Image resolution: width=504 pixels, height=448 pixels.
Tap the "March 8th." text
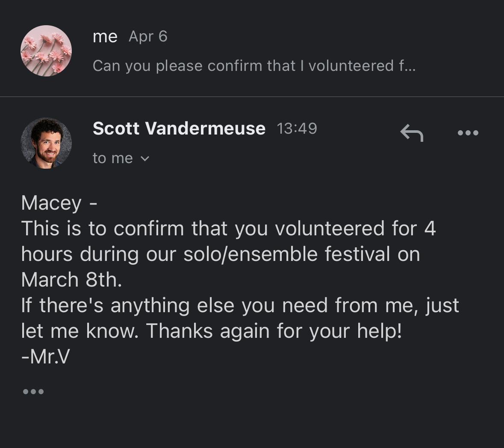(x=71, y=280)
